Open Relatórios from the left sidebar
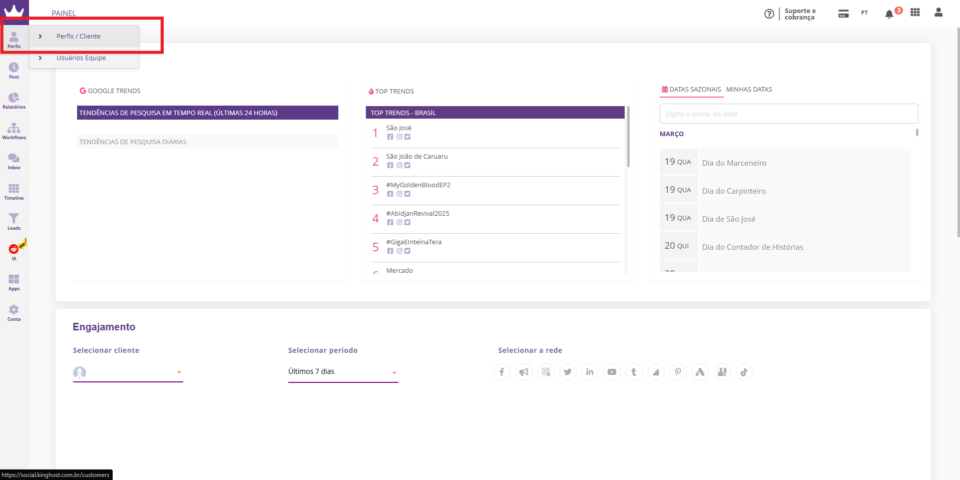 coord(14,100)
